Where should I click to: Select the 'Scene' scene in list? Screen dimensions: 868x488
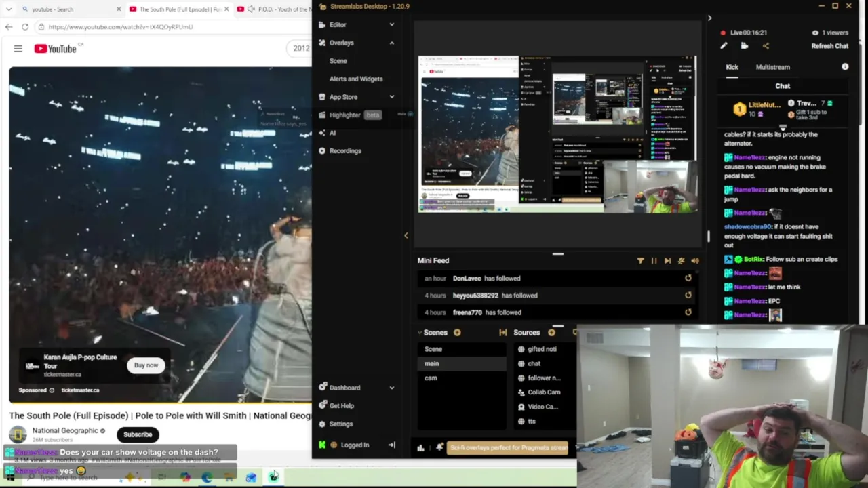461,349
